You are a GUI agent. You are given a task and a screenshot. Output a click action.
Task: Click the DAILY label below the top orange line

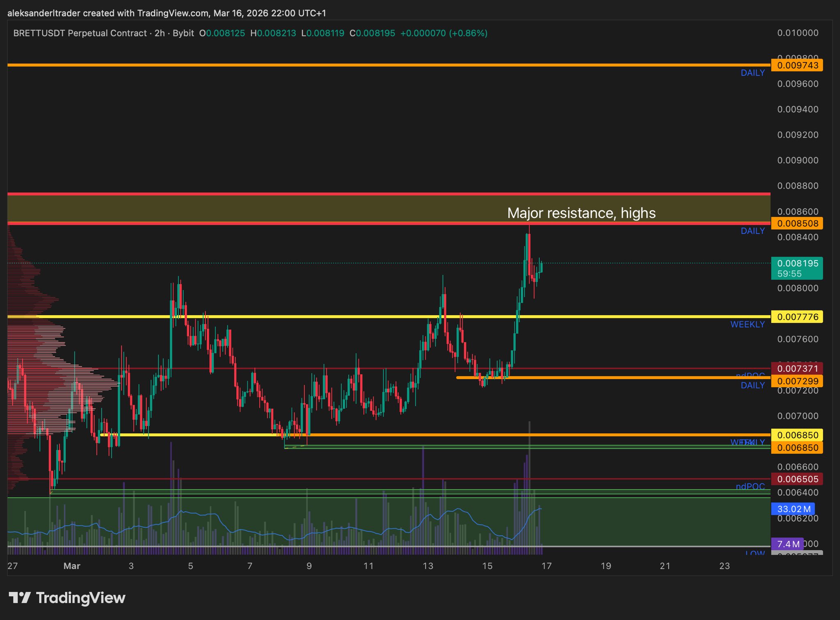(x=752, y=73)
